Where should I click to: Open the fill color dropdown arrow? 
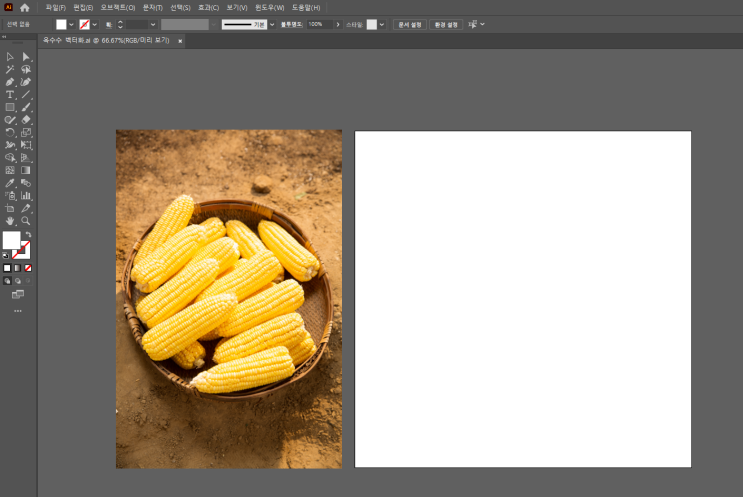coord(71,24)
